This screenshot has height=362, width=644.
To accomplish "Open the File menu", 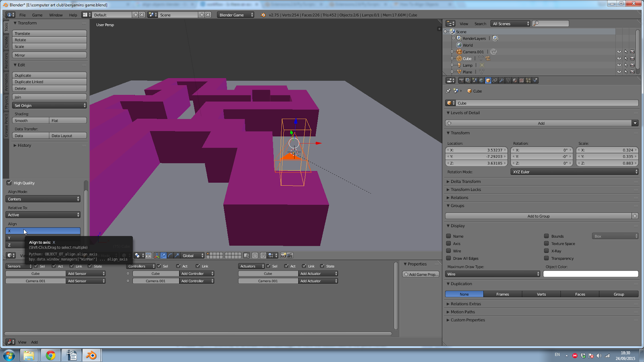I will pyautogui.click(x=23, y=15).
